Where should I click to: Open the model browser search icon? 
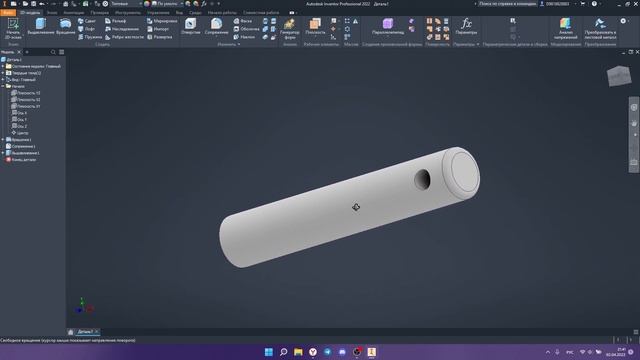tap(53, 52)
